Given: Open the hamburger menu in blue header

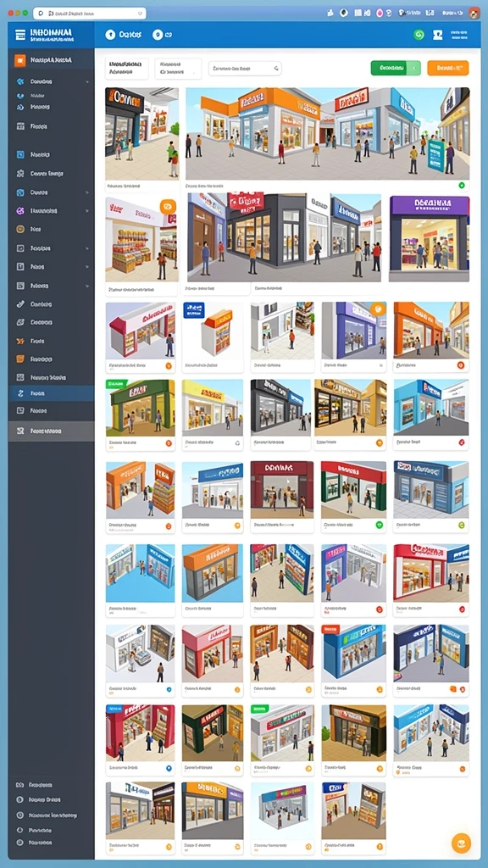Looking at the screenshot, I should coord(20,35).
